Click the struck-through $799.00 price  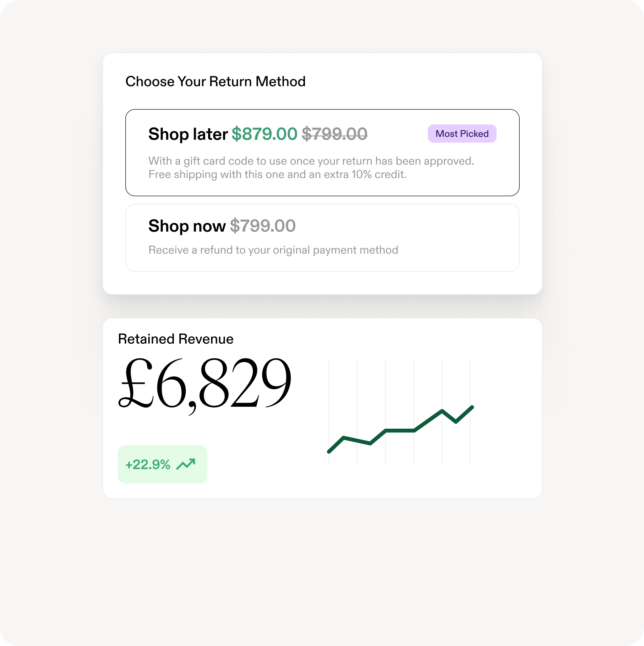pyautogui.click(x=334, y=134)
